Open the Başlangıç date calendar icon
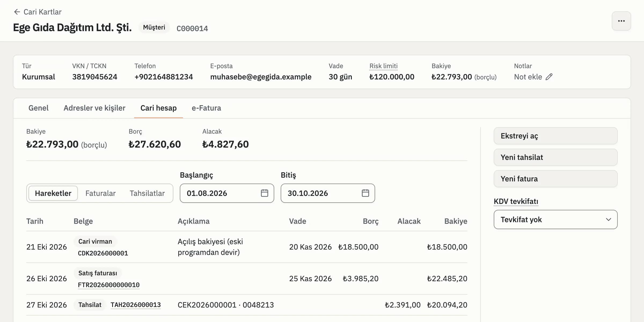This screenshot has width=644, height=322. (x=265, y=193)
